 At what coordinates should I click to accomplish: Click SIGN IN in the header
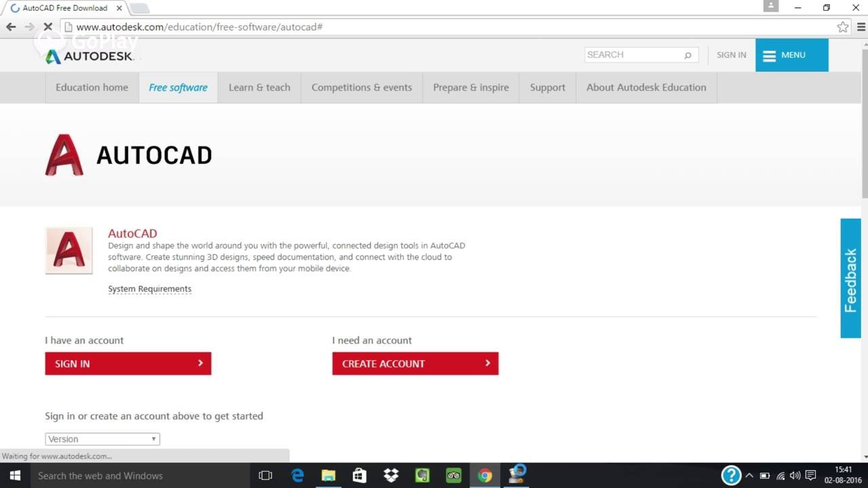731,55
